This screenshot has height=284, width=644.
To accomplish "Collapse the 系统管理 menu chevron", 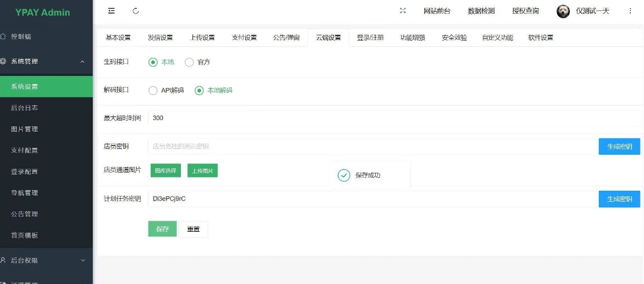I will pyautogui.click(x=82, y=61).
